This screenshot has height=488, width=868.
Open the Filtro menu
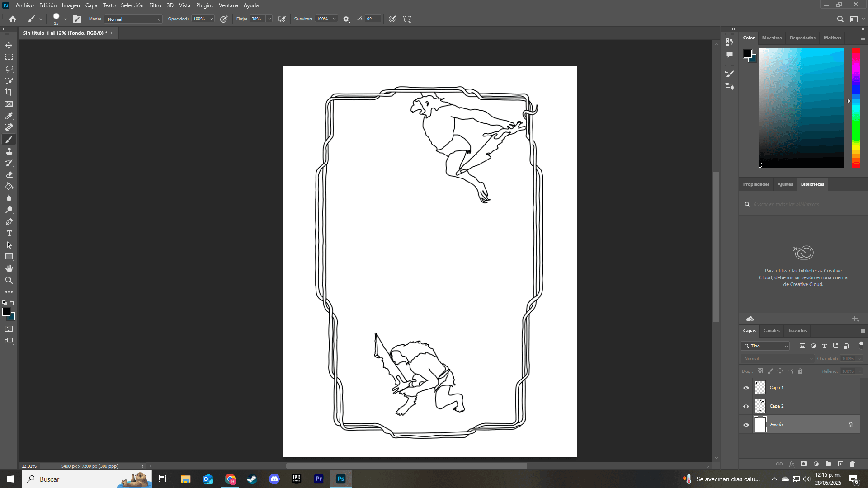pyautogui.click(x=155, y=5)
